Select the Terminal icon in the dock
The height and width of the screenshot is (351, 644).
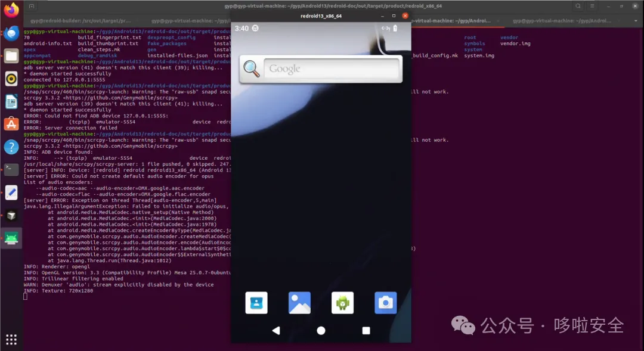(x=11, y=170)
